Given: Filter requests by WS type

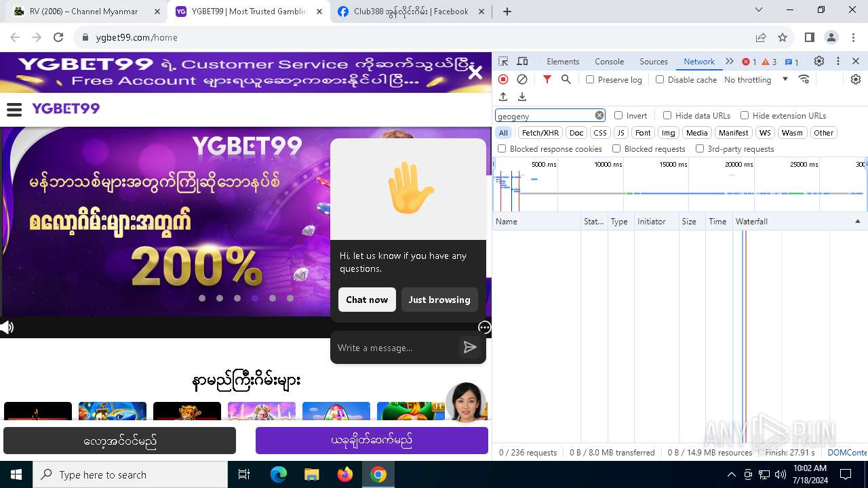Looking at the screenshot, I should click(x=765, y=133).
